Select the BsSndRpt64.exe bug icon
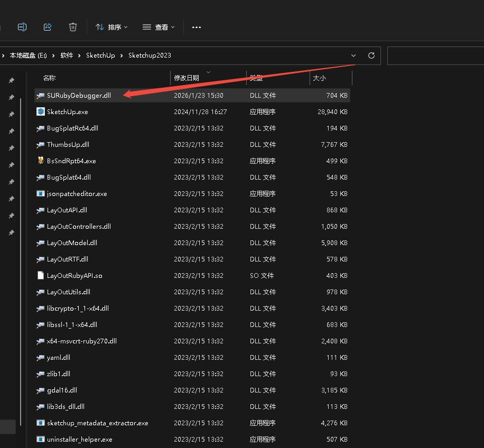The height and width of the screenshot is (448, 484). click(x=41, y=161)
